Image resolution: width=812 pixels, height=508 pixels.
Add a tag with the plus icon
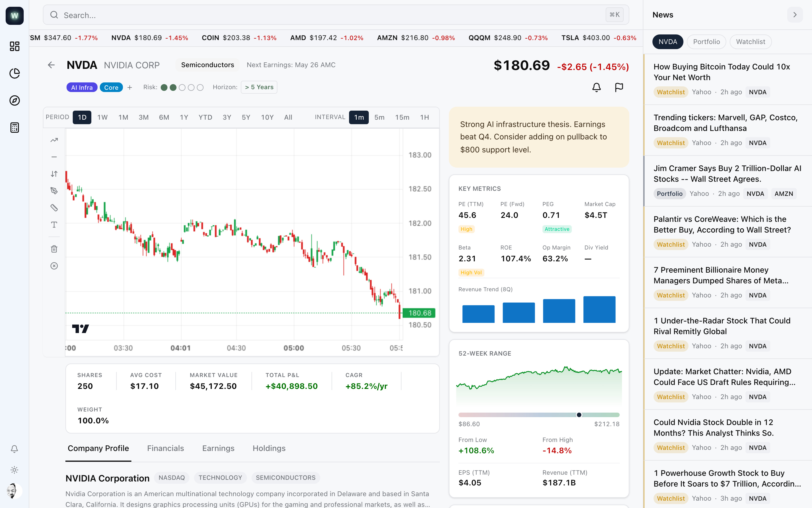[130, 87]
